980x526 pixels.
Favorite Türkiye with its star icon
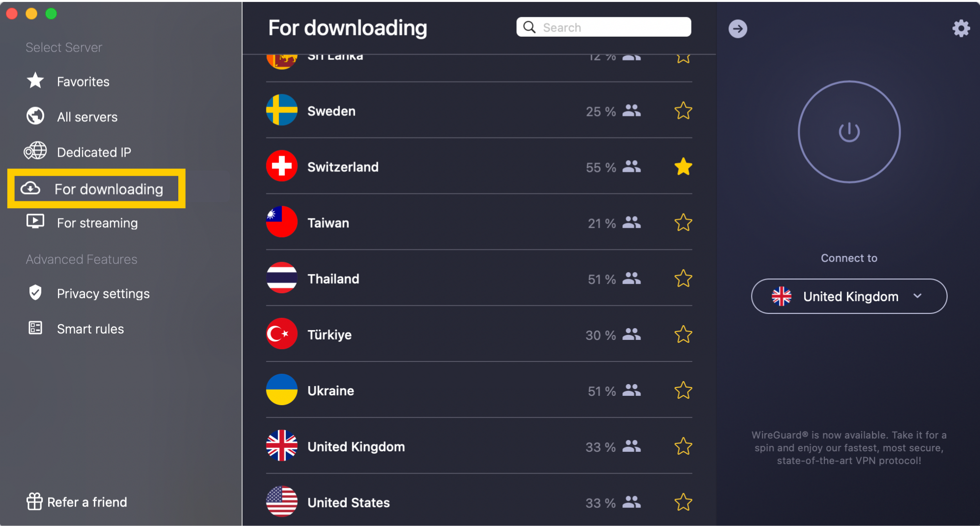tap(683, 335)
